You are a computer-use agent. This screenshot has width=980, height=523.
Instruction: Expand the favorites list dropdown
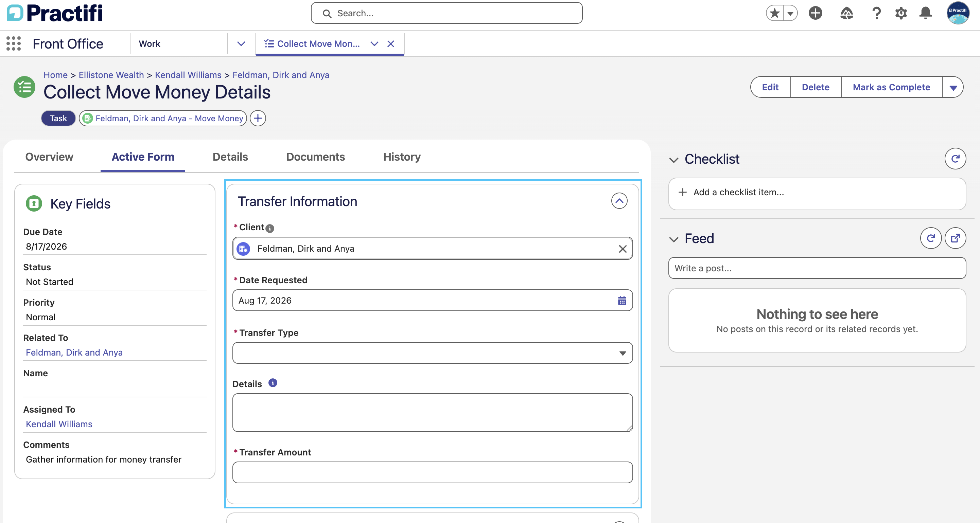pos(790,13)
